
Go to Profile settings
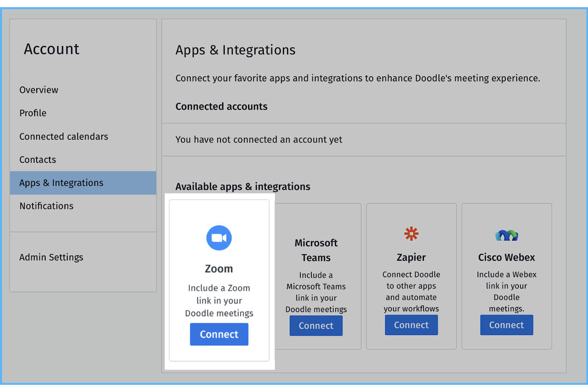coord(33,113)
